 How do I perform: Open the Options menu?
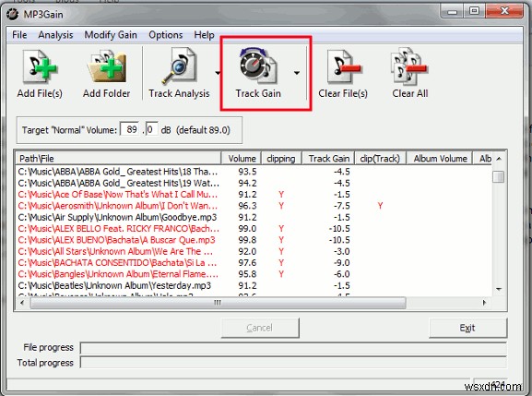click(166, 35)
